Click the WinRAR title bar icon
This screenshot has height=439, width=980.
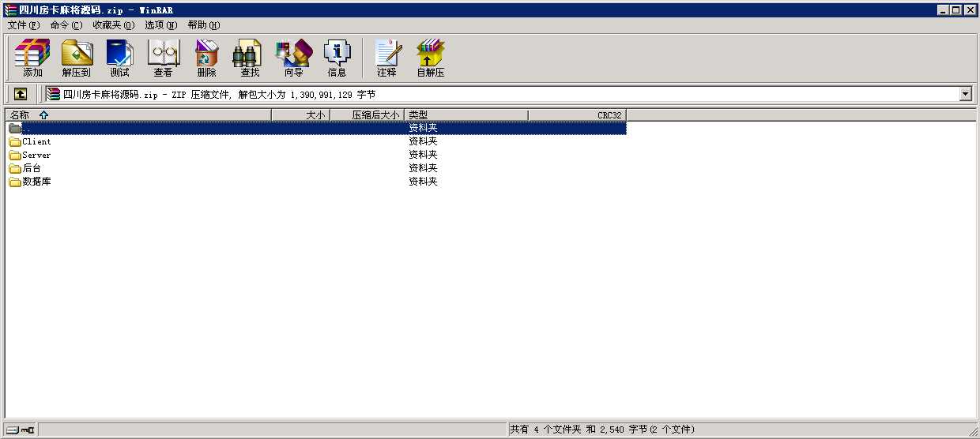tap(9, 9)
